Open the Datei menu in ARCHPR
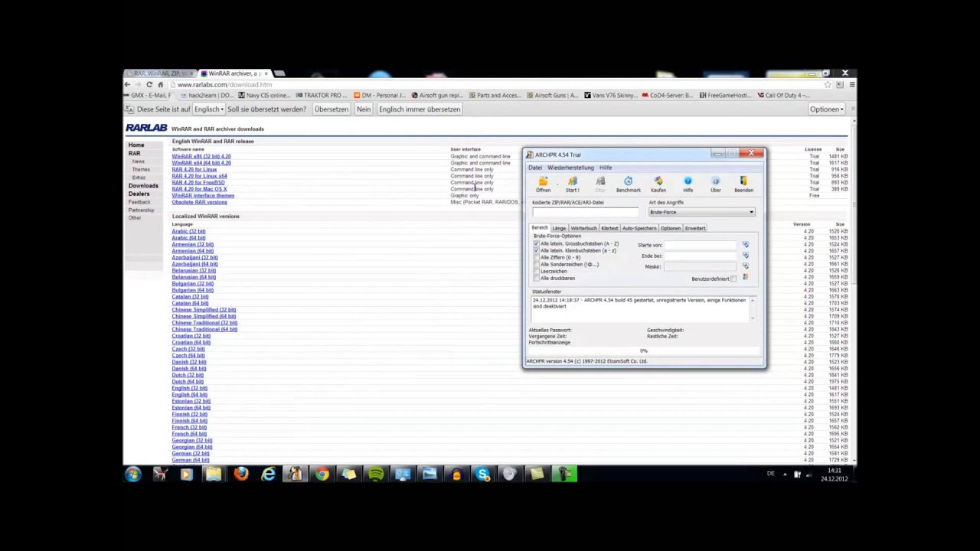This screenshot has height=551, width=980. point(534,168)
